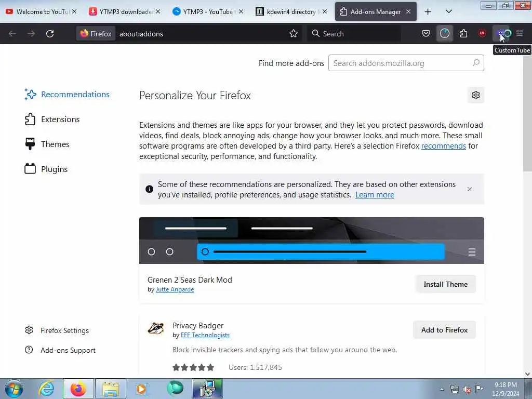
Task: Show hidden system tray icons
Action: coord(442,389)
